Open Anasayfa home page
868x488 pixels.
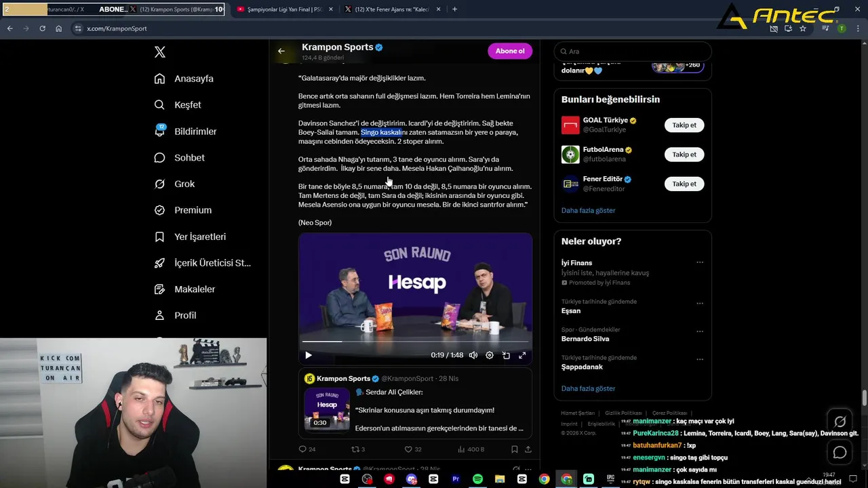(184, 79)
